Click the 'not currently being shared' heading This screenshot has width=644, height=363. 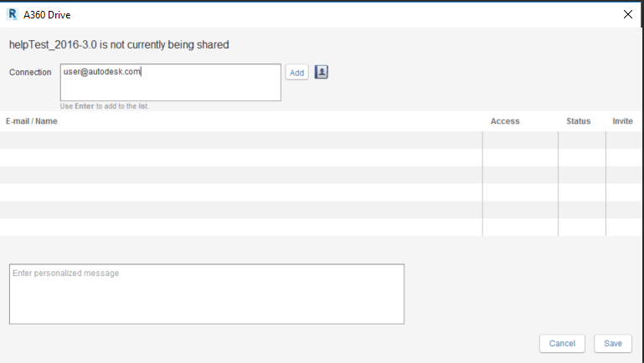tap(119, 44)
